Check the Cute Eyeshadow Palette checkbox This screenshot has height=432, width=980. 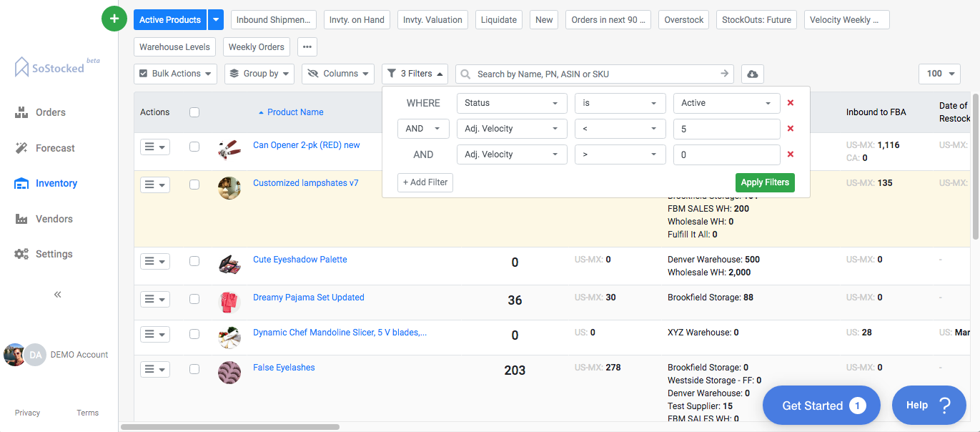(194, 261)
